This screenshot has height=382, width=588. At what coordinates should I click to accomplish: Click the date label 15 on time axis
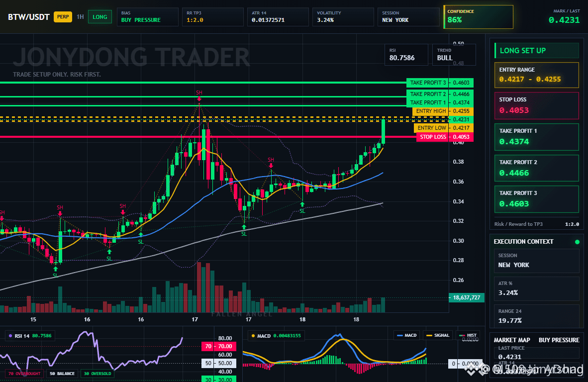pos(33,319)
